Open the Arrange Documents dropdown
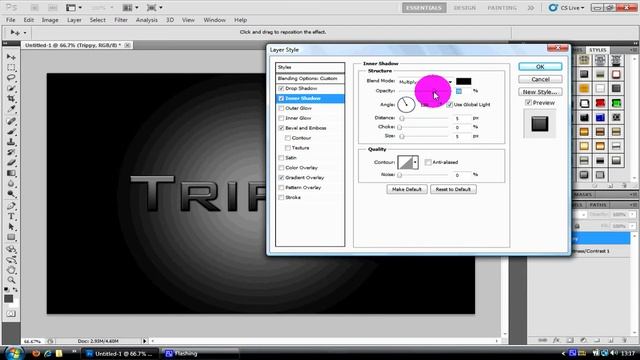Viewport: 640px width, 360px height. click(x=131, y=8)
